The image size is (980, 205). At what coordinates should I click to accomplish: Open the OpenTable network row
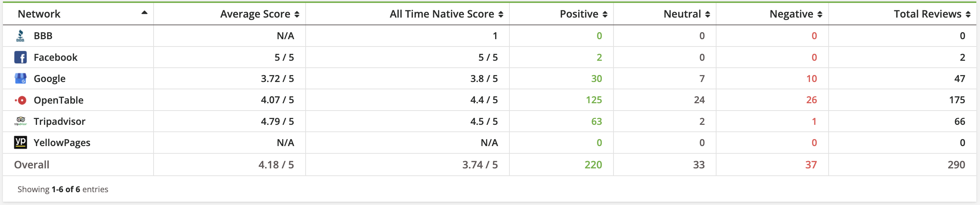pos(490,100)
